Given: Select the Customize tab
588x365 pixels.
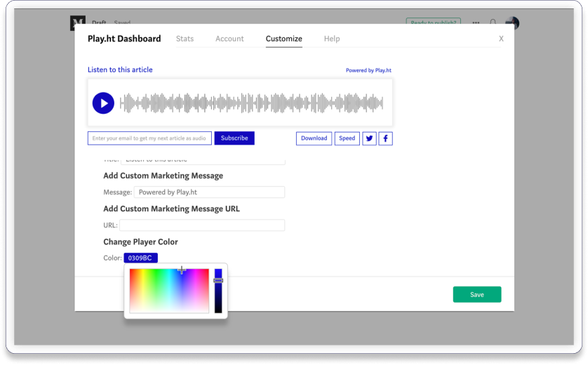Looking at the screenshot, I should point(284,39).
